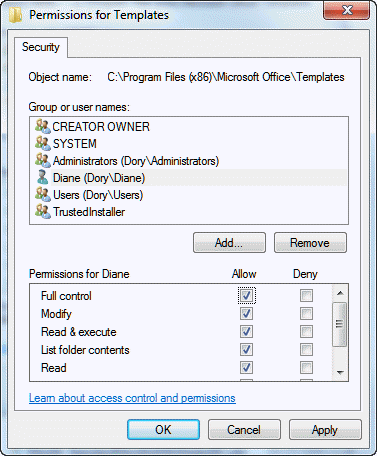Click the SYSTEM group icon
Screen dimensions: 377x456
tap(43, 143)
